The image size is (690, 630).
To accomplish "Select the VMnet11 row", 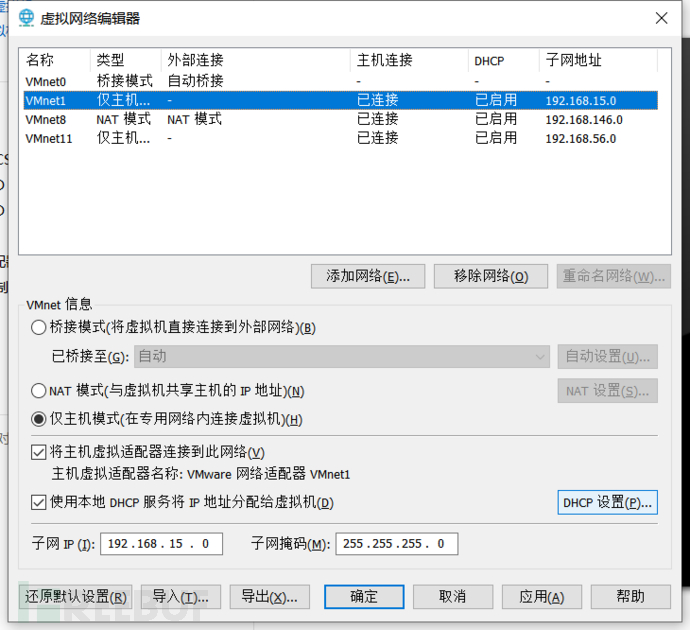I will (x=341, y=138).
